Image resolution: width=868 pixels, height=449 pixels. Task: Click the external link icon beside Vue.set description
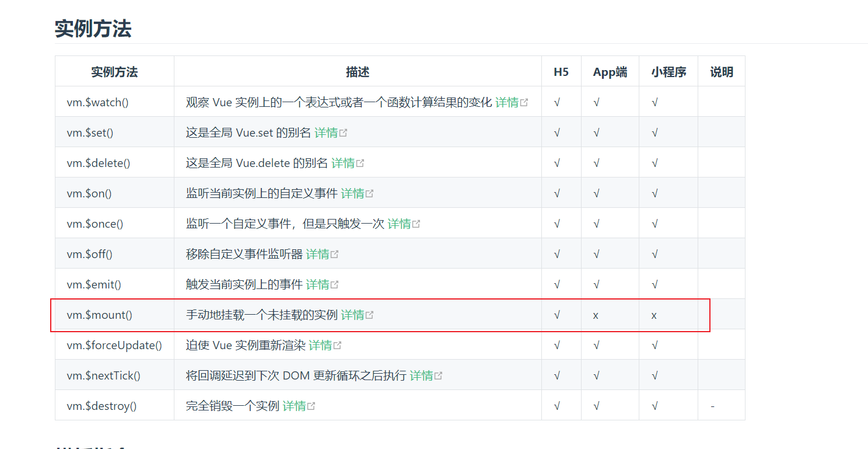click(x=343, y=133)
